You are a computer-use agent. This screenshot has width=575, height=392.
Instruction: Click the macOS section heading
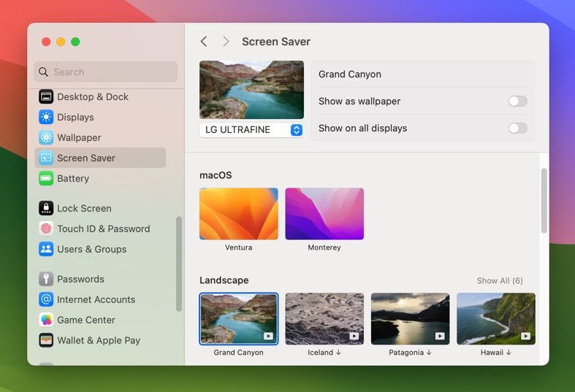click(216, 175)
